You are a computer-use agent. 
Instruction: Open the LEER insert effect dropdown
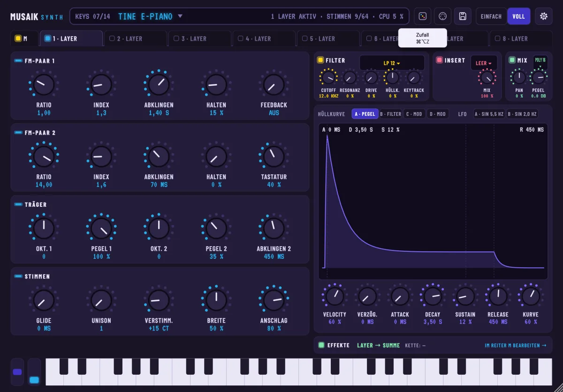pyautogui.click(x=484, y=63)
